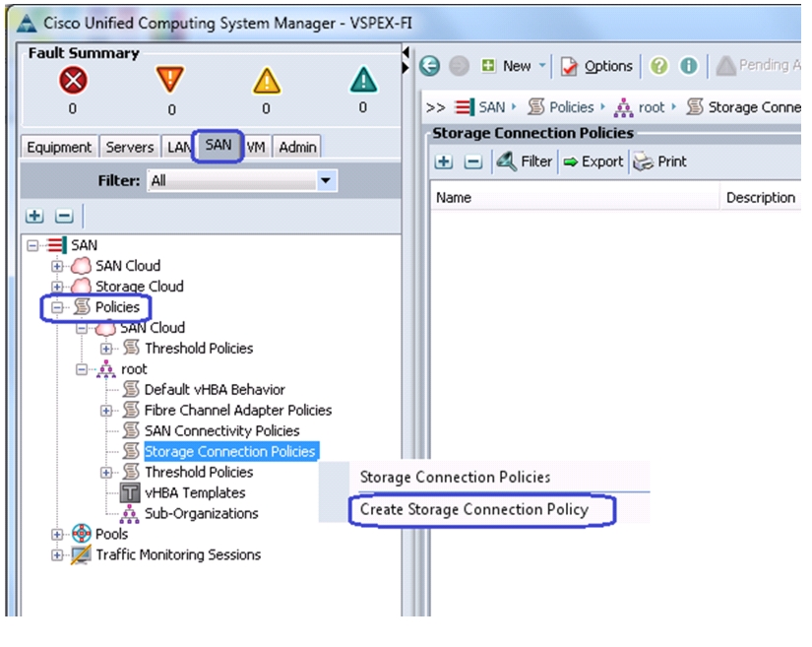Switch to the Admin tab
812x647 pixels.
(297, 147)
